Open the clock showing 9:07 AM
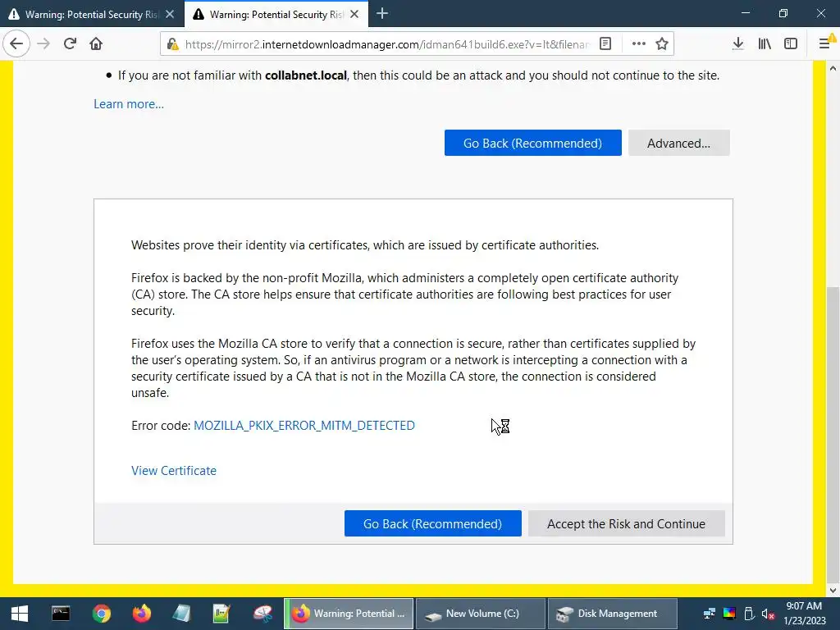The height and width of the screenshot is (630, 840). (804, 614)
